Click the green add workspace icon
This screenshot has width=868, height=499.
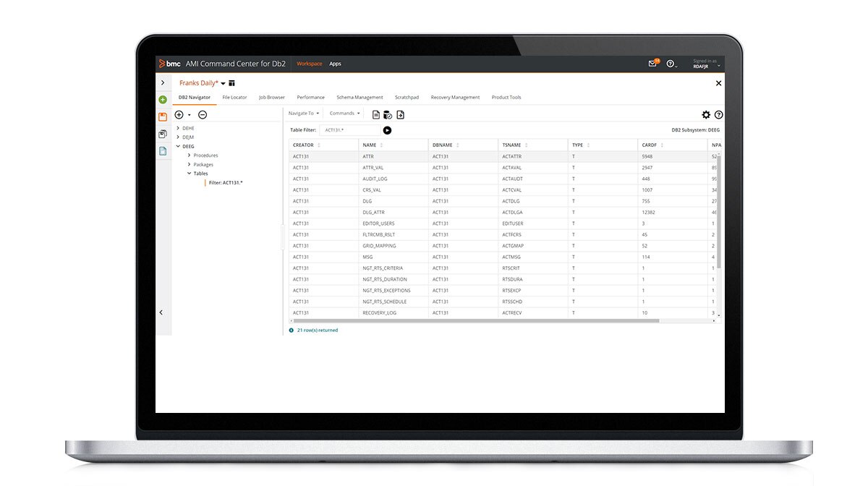tap(163, 100)
